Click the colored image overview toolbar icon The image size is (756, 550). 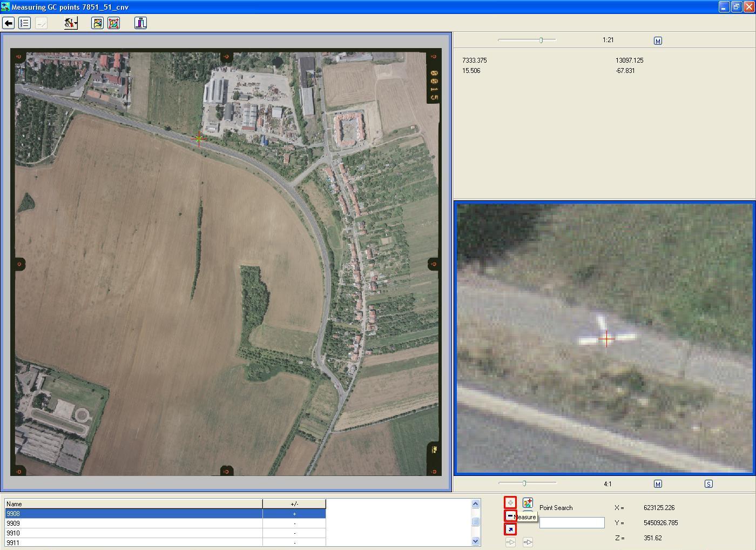[x=97, y=23]
